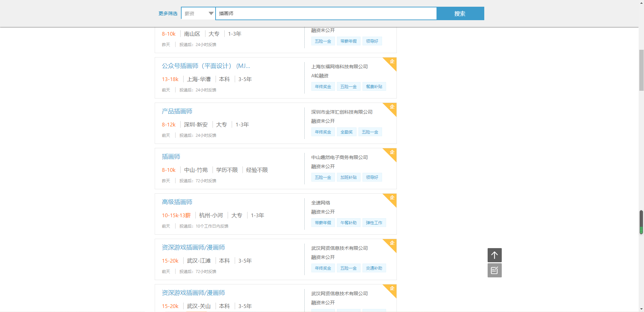The width and height of the screenshot is (644, 312).
Task: Click 餐费补贴 tag on 上海东福 card
Action: click(374, 87)
